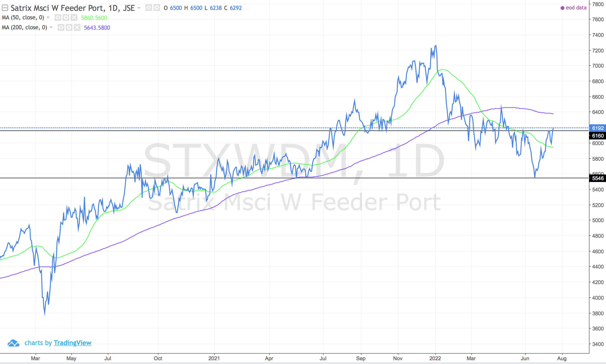This screenshot has width=606, height=364.
Task: Open settings gear for main Satrix series
Action: pos(157,8)
